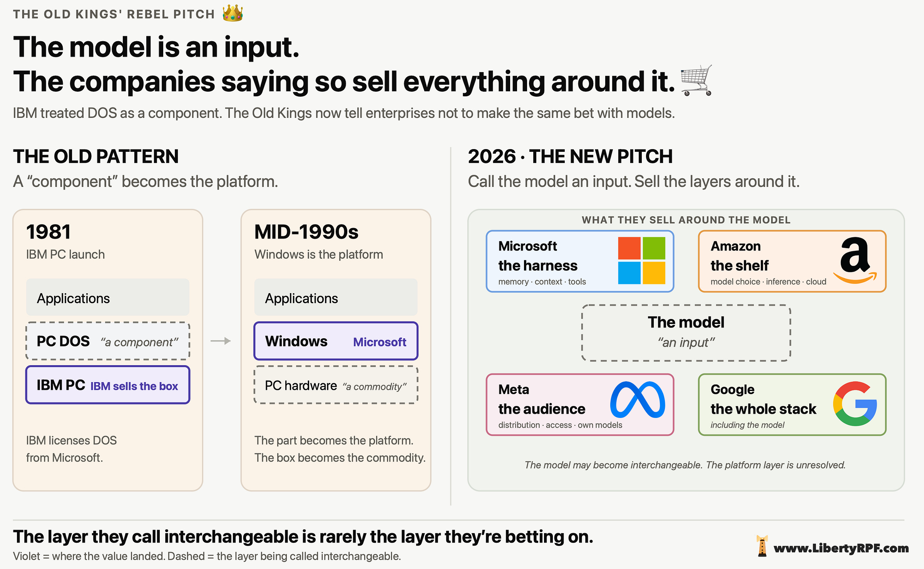Click "Call the model an input. Sell the layers around it."
924x569 pixels.
point(634,181)
